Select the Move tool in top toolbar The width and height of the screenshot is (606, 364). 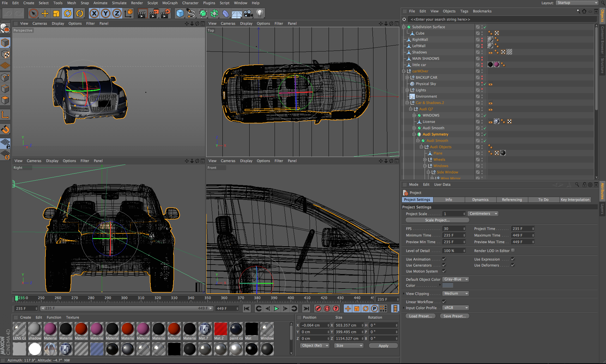(x=45, y=13)
